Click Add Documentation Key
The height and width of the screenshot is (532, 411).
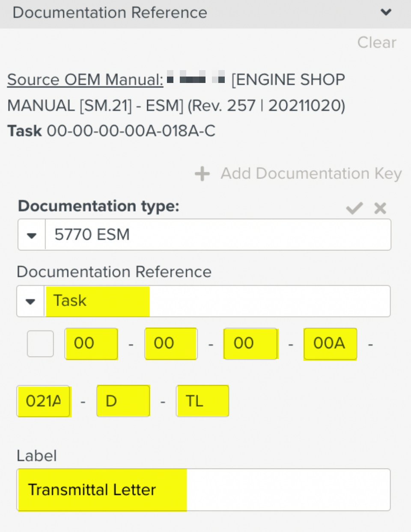pyautogui.click(x=311, y=174)
